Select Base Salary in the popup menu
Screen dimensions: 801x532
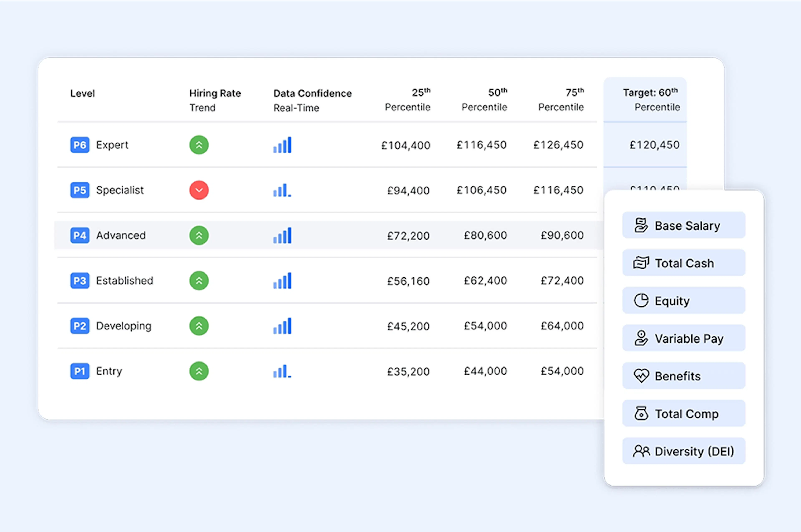684,225
